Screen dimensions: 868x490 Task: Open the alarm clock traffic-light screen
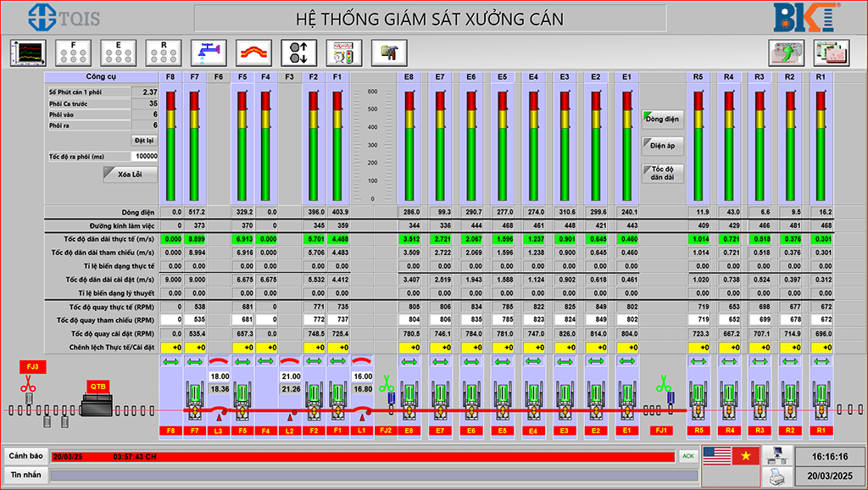[x=344, y=53]
